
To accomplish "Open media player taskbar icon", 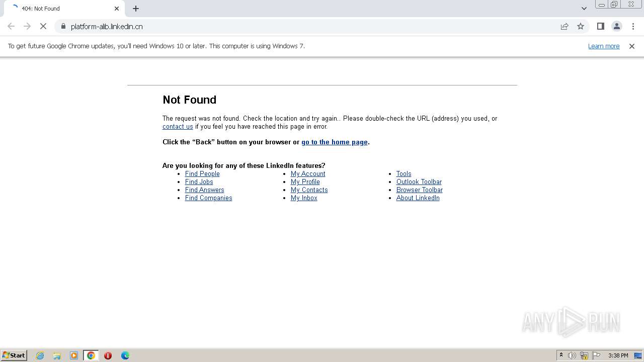I will 74,355.
